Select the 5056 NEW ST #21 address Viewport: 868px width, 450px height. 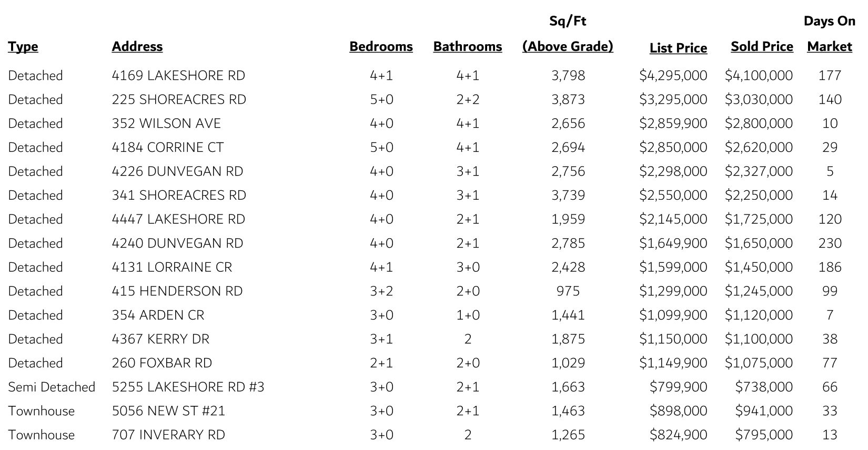pyautogui.click(x=168, y=411)
